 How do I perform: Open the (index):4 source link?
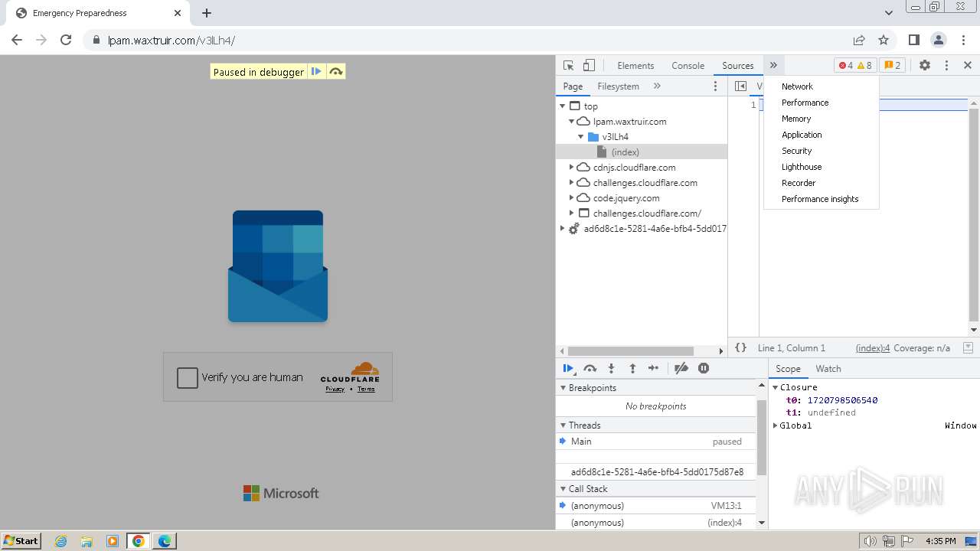[873, 347]
